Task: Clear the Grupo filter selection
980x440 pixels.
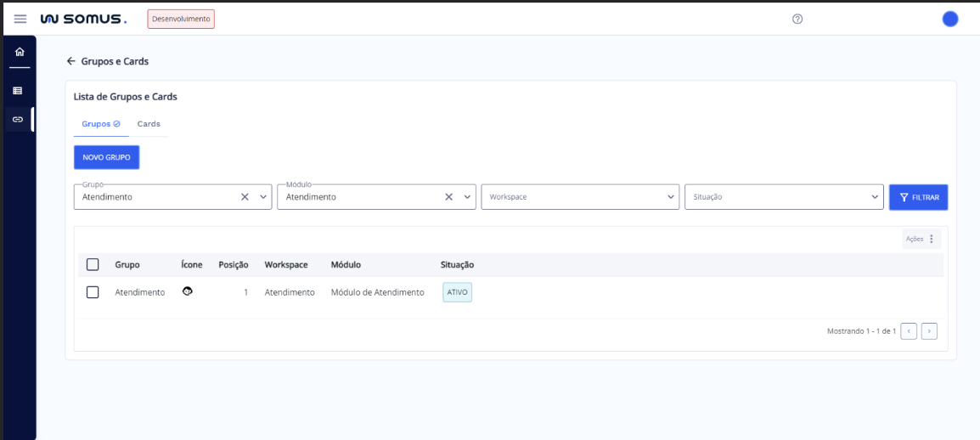Action: pyautogui.click(x=245, y=197)
